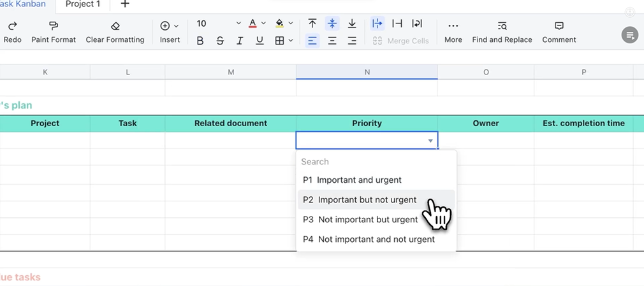Viewport: 644px width, 286px height.
Task: Click the Clear Formatting eraser icon
Action: pyautogui.click(x=115, y=26)
